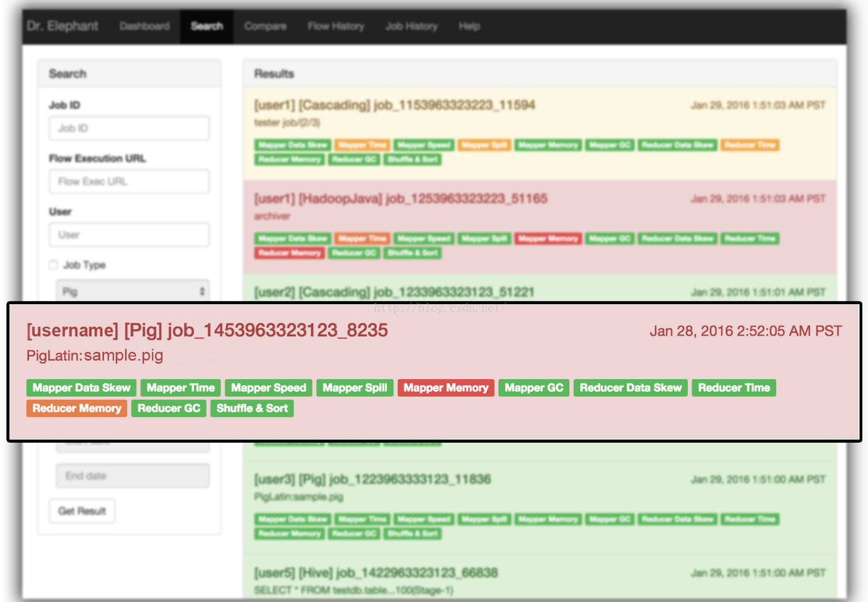The image size is (868, 602).
Task: Click red Reducer Memory tag of job_1253963323223_51165
Action: (x=290, y=253)
